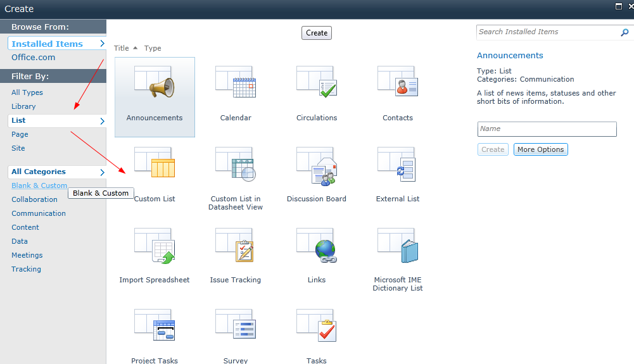Filter templates by Site type
Viewport: 634px width, 364px height.
pyautogui.click(x=18, y=148)
